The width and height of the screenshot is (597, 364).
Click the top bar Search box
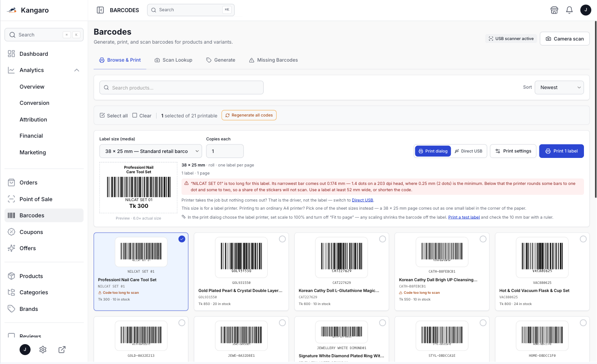(x=191, y=10)
